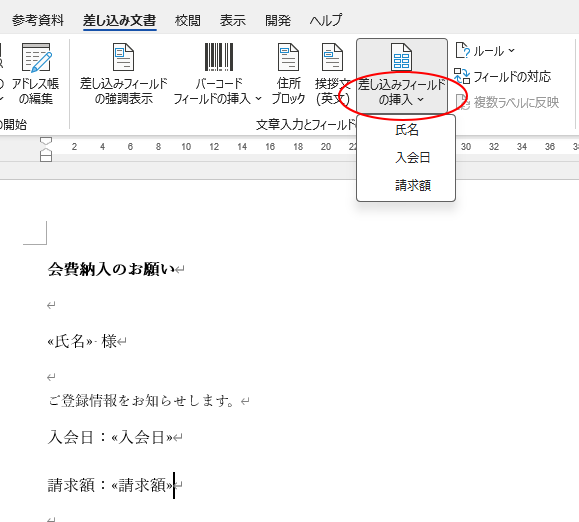
Task: Click the 請求額： label text in document
Action: (78, 485)
